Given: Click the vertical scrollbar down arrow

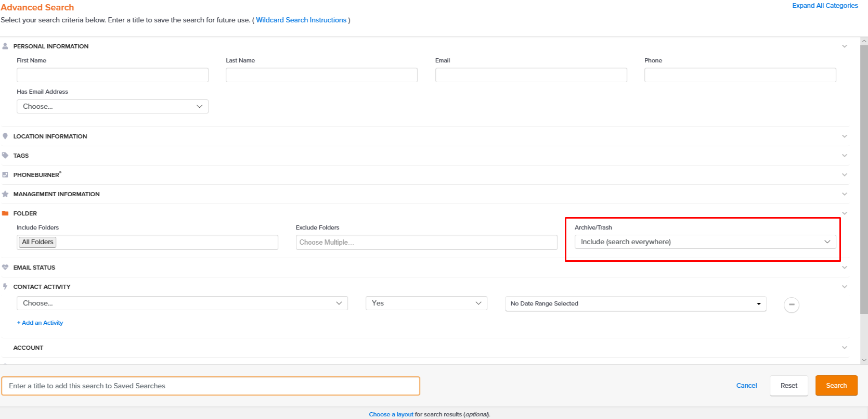Looking at the screenshot, I should [864, 360].
